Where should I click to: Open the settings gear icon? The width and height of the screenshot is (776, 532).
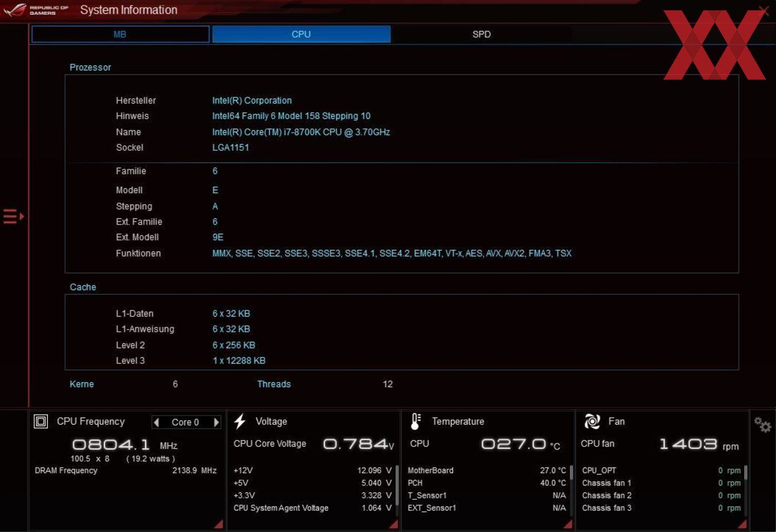[x=762, y=424]
